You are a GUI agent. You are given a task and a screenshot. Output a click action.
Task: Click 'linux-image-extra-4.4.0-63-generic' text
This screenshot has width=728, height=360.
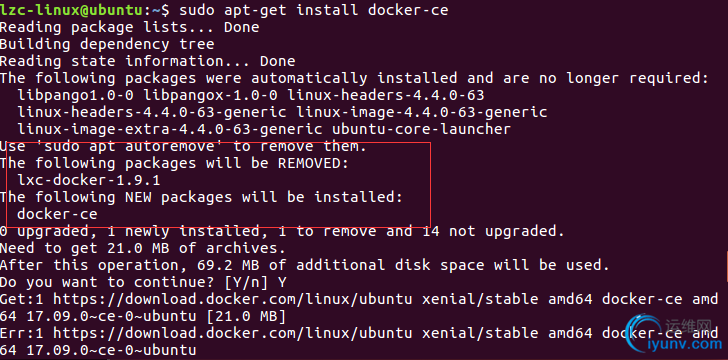point(170,129)
